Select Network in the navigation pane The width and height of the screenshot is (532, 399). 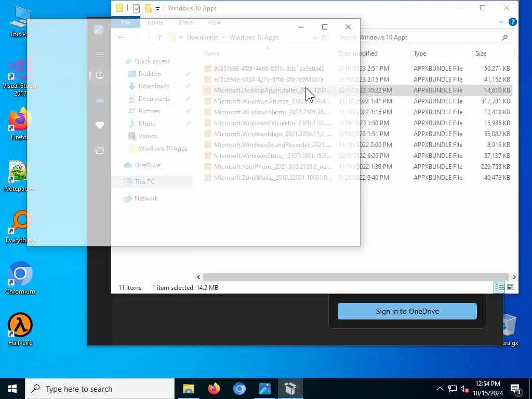(146, 198)
